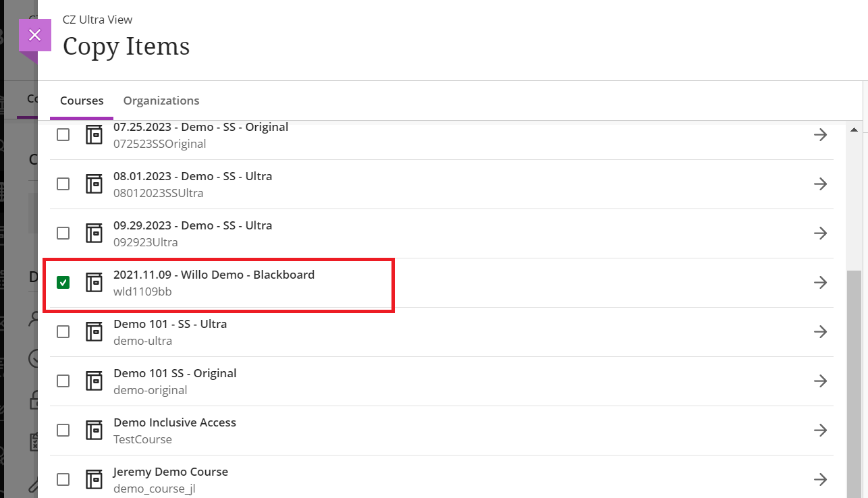Click the course icon for Demo 101 SS Original
Screen dimensions: 868x498
[94, 381]
